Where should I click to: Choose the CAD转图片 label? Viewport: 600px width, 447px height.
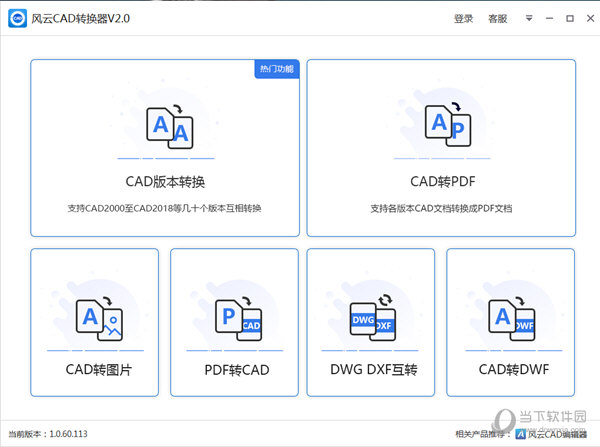point(99,370)
